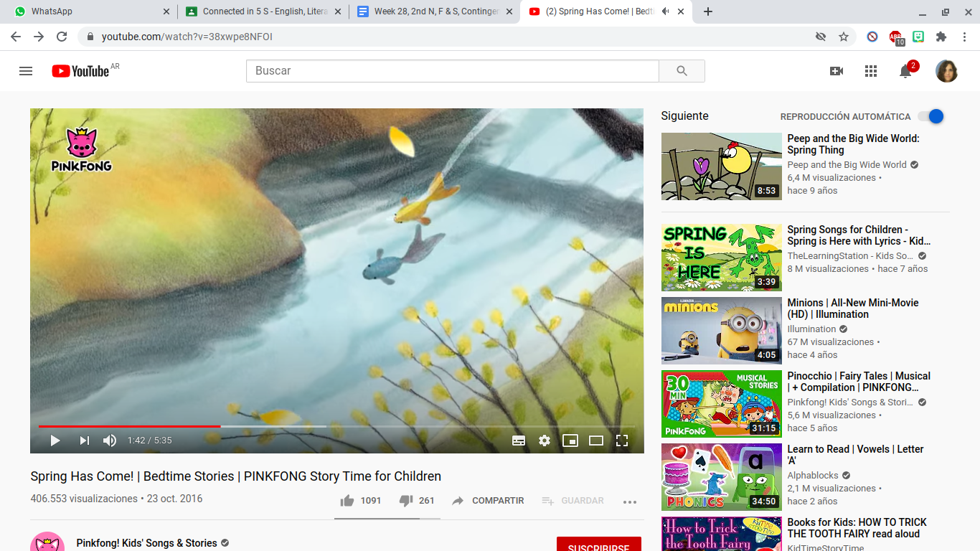Open the create video camera icon
The height and width of the screenshot is (551, 980).
pos(837,71)
